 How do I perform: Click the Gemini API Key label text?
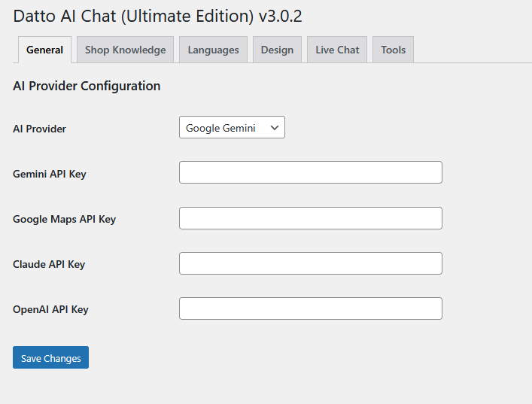click(49, 174)
